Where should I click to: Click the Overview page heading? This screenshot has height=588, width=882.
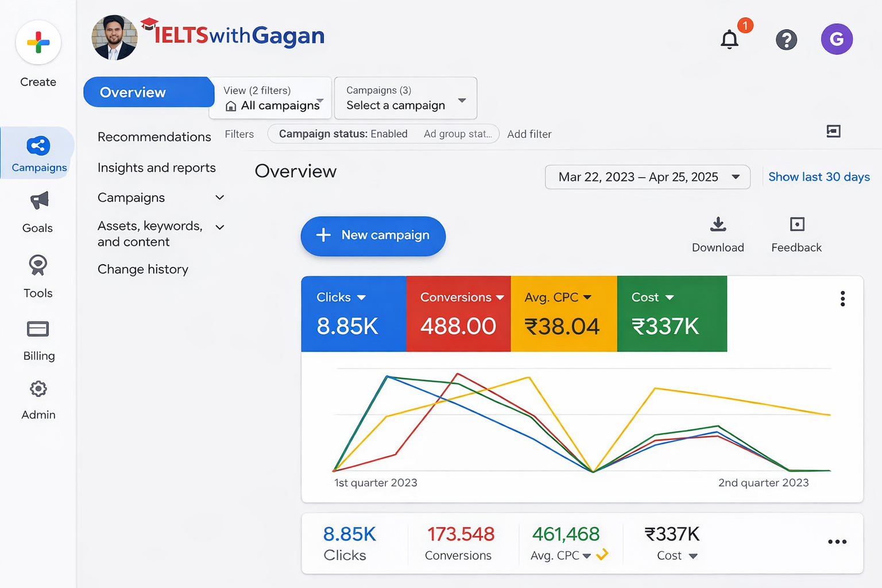(296, 171)
